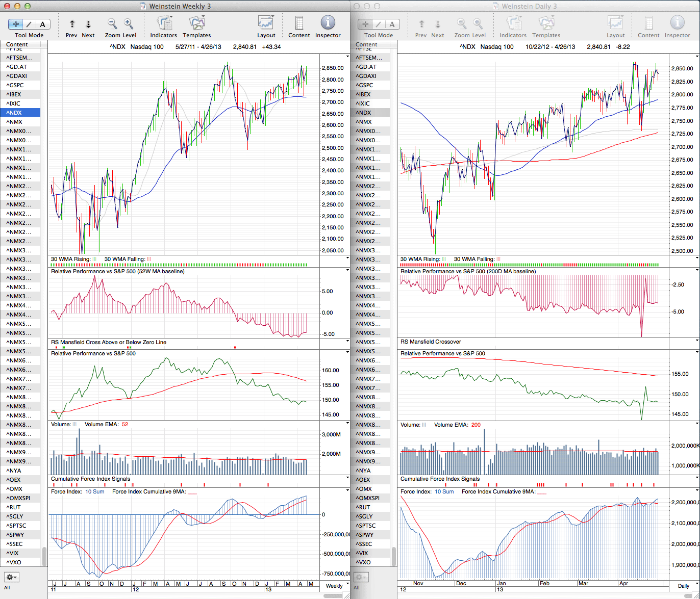
Task: Toggle the Inspector panel in Weekly window
Action: tap(328, 23)
